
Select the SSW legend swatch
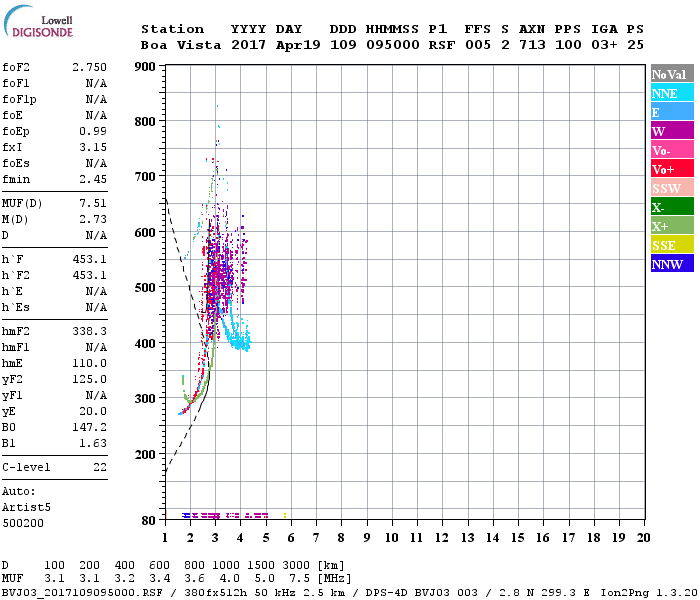coord(671,189)
